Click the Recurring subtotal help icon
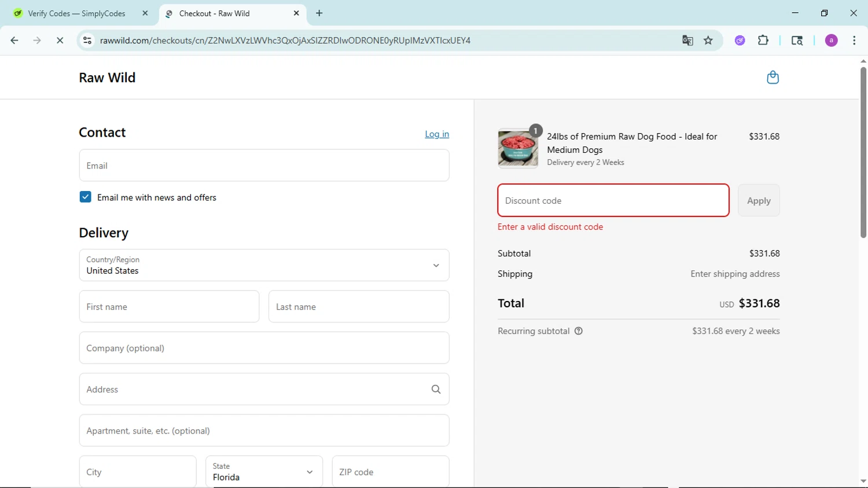868x488 pixels. tap(578, 331)
